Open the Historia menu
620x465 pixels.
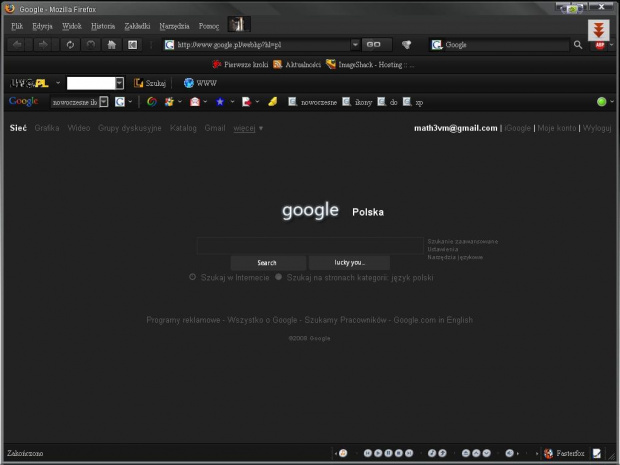[x=103, y=26]
